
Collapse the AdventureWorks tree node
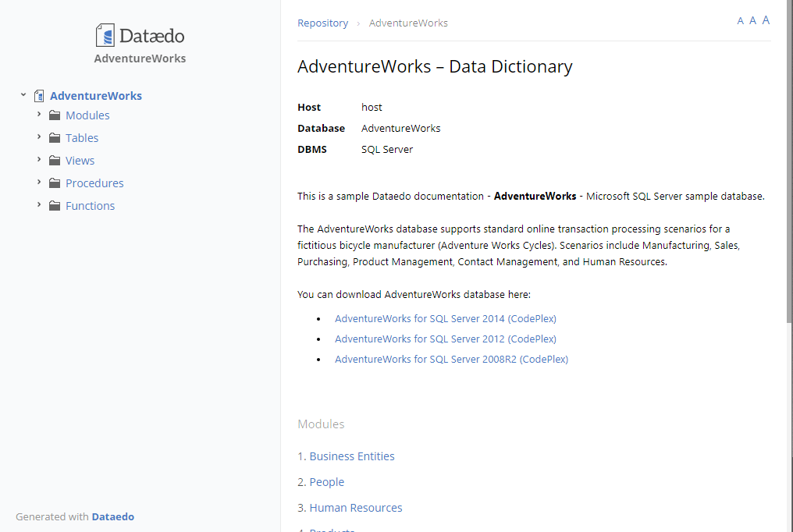(x=23, y=95)
